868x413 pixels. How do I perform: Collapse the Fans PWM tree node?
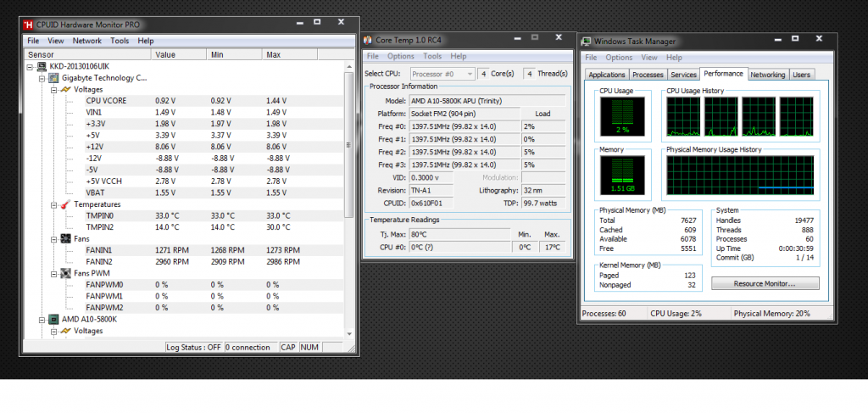tap(53, 273)
